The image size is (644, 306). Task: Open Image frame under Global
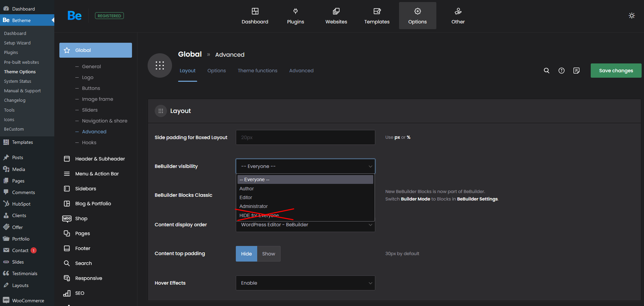click(x=97, y=99)
